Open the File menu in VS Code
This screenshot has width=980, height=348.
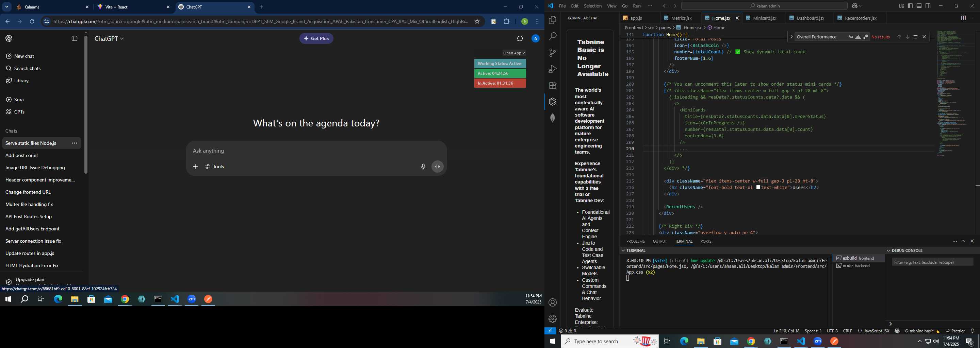[562, 6]
